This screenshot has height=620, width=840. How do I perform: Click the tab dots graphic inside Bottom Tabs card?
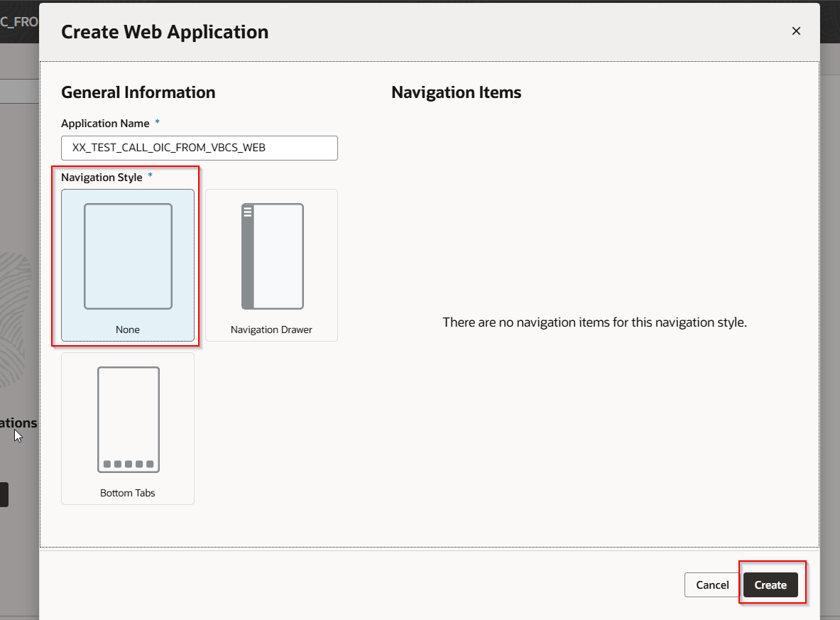tap(128, 462)
